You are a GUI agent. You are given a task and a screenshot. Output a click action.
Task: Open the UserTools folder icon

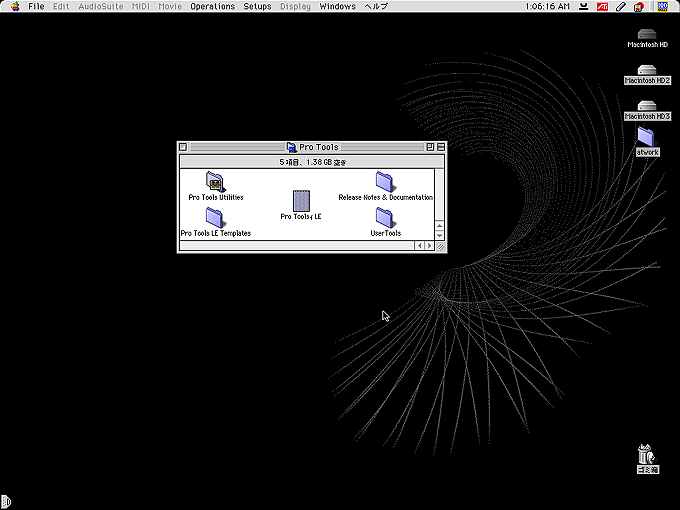pos(384,217)
